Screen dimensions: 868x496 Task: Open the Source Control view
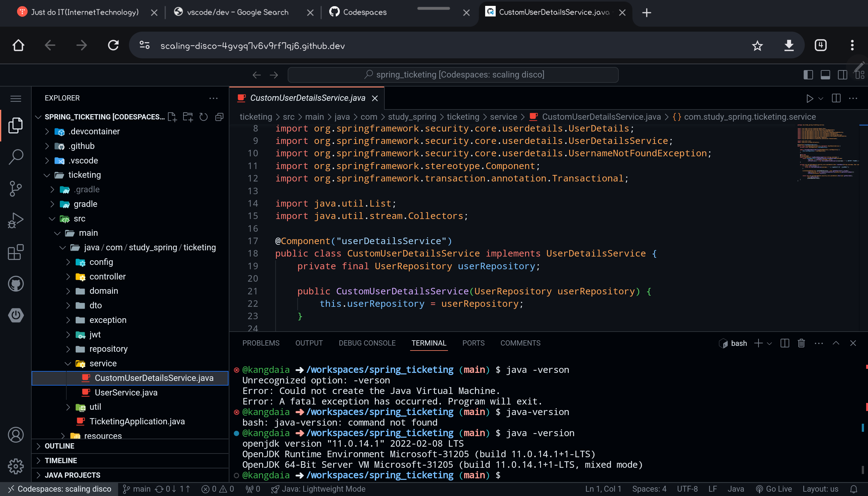16,188
